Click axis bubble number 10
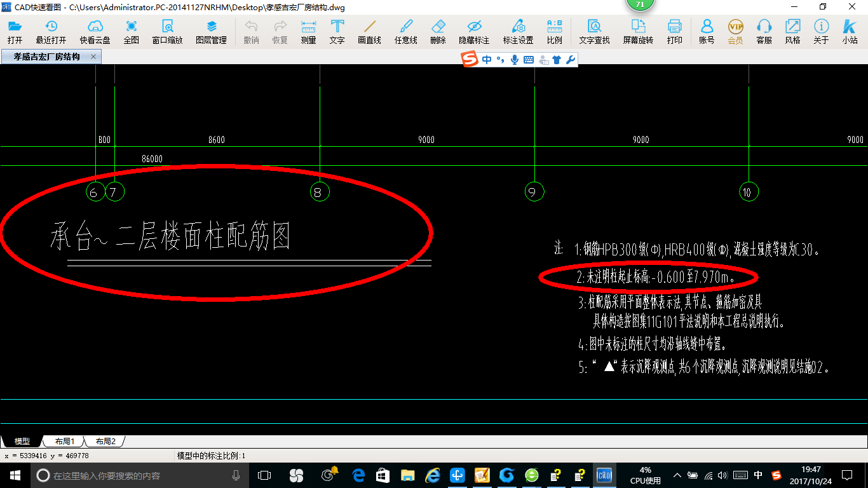Viewport: 868px width, 488px height. [x=749, y=192]
